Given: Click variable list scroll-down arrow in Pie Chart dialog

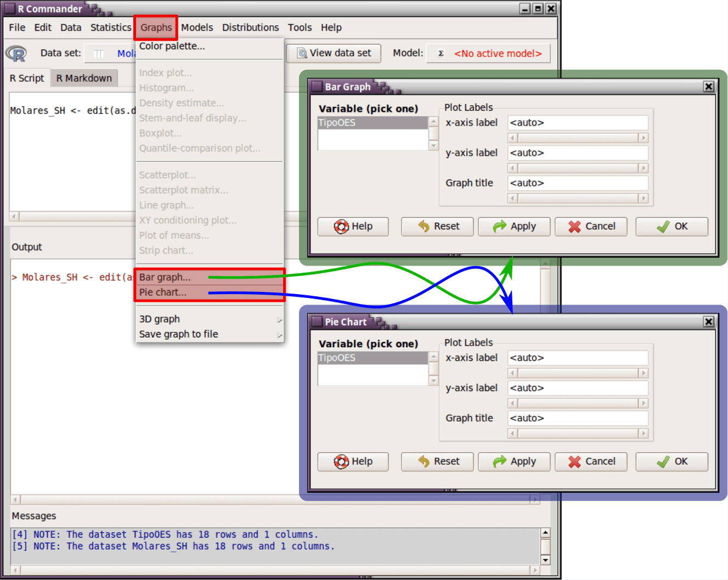Looking at the screenshot, I should click(x=433, y=381).
